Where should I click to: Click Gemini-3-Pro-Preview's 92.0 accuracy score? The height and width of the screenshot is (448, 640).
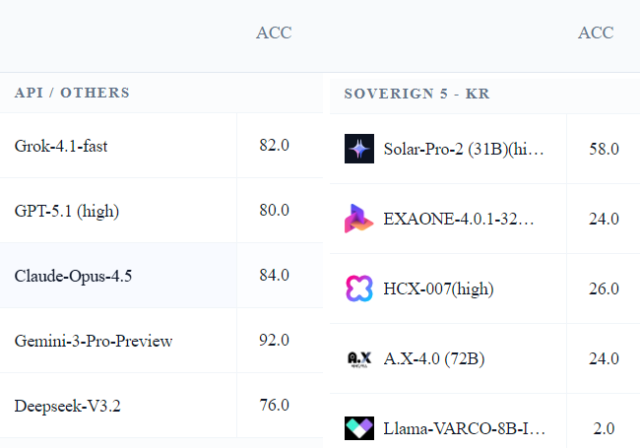[x=274, y=340]
